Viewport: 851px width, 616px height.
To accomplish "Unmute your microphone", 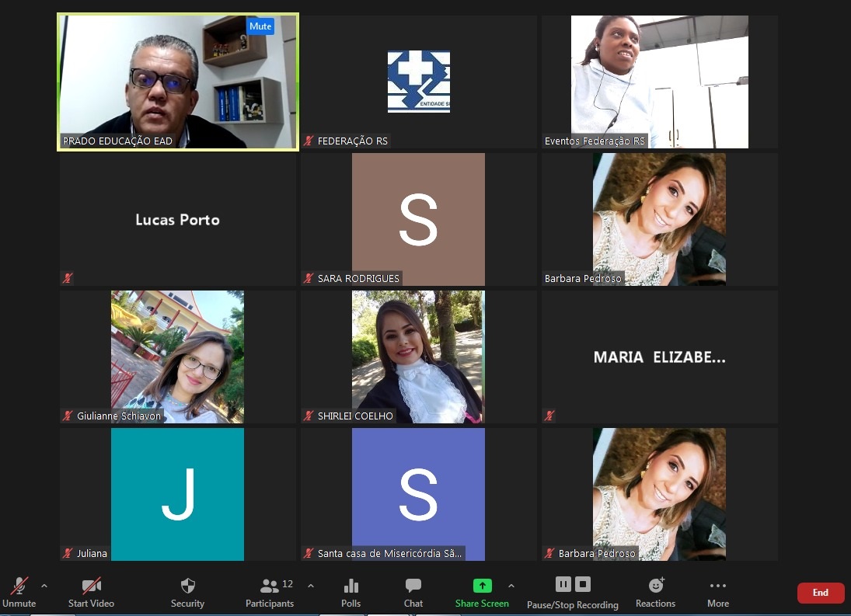I will tap(19, 592).
